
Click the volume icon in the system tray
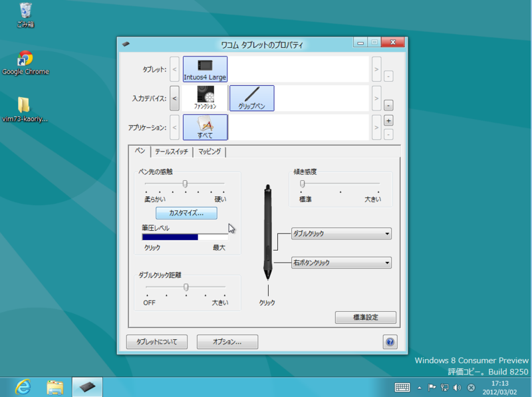458,386
